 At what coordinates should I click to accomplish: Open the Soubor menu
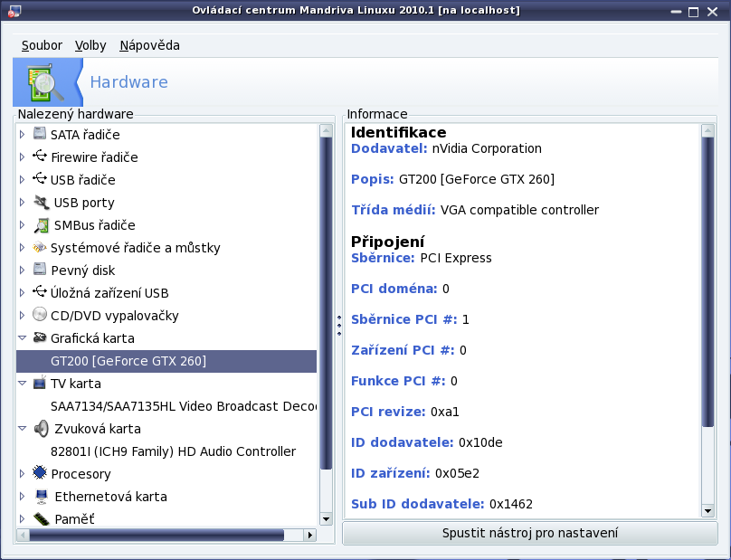click(x=42, y=45)
